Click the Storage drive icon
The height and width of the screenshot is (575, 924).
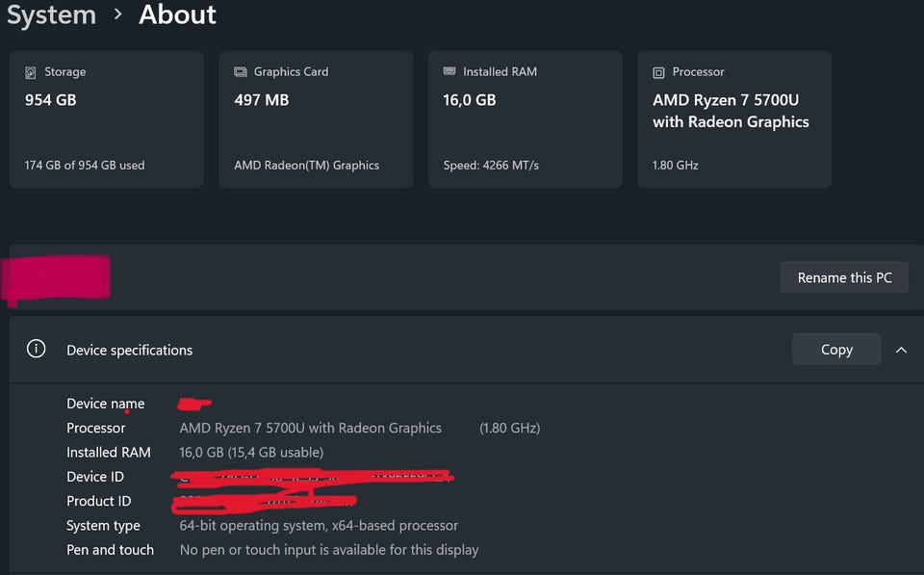click(x=31, y=72)
